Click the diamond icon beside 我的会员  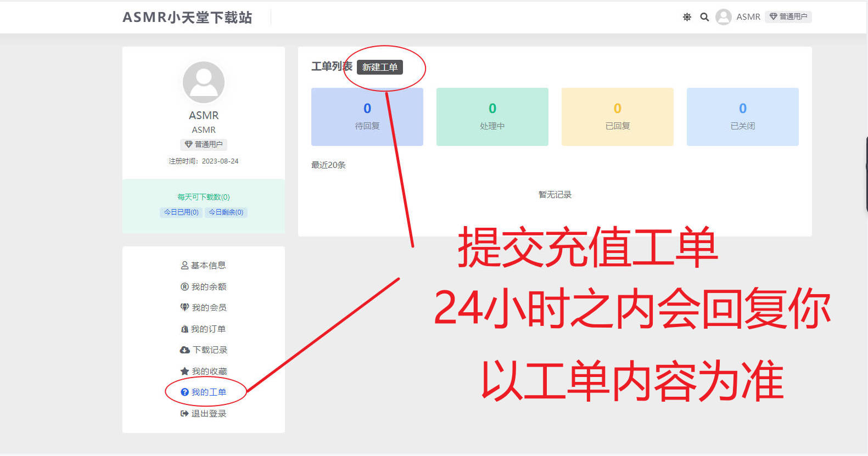tap(184, 307)
